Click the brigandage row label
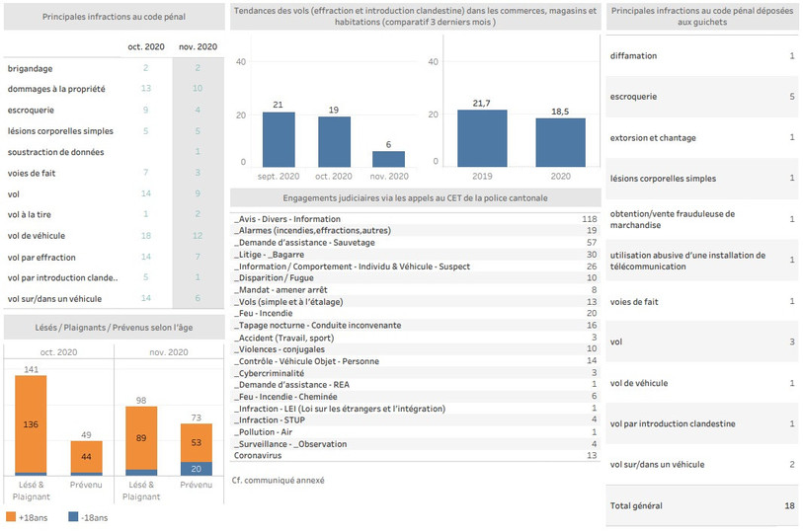The width and height of the screenshot is (803, 532). click(x=30, y=68)
